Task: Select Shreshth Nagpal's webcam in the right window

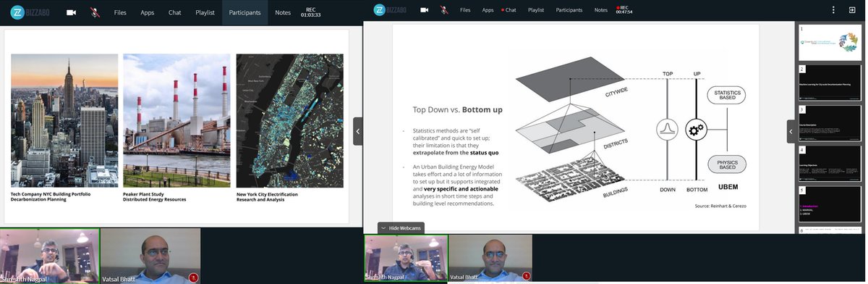Action: pyautogui.click(x=406, y=258)
